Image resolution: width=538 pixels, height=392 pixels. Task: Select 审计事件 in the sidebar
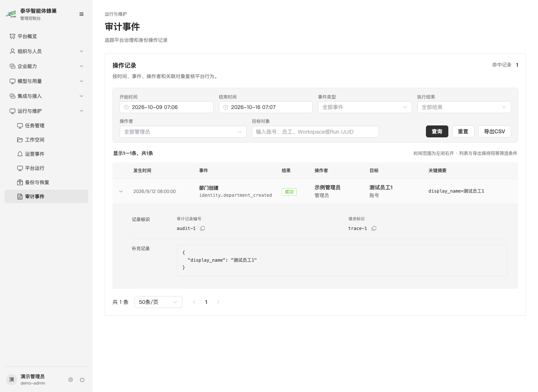point(46,196)
